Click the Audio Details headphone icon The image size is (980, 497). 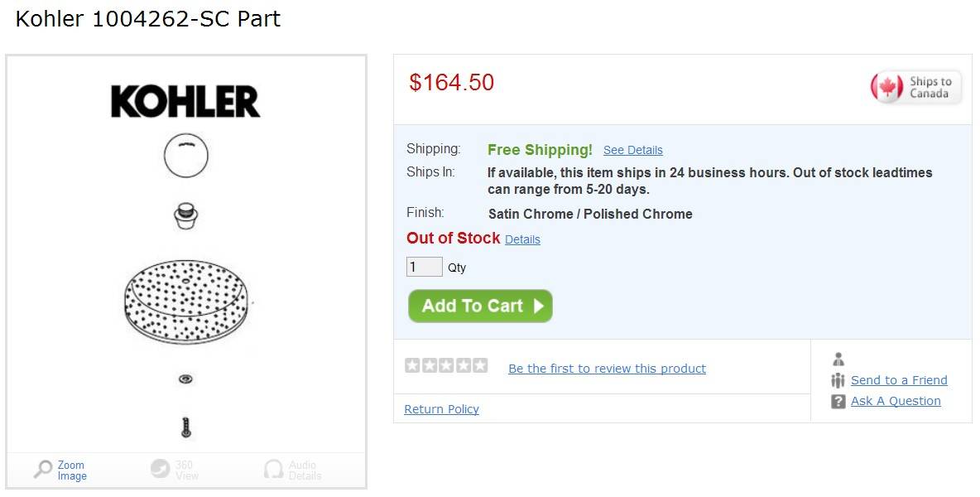point(273,470)
